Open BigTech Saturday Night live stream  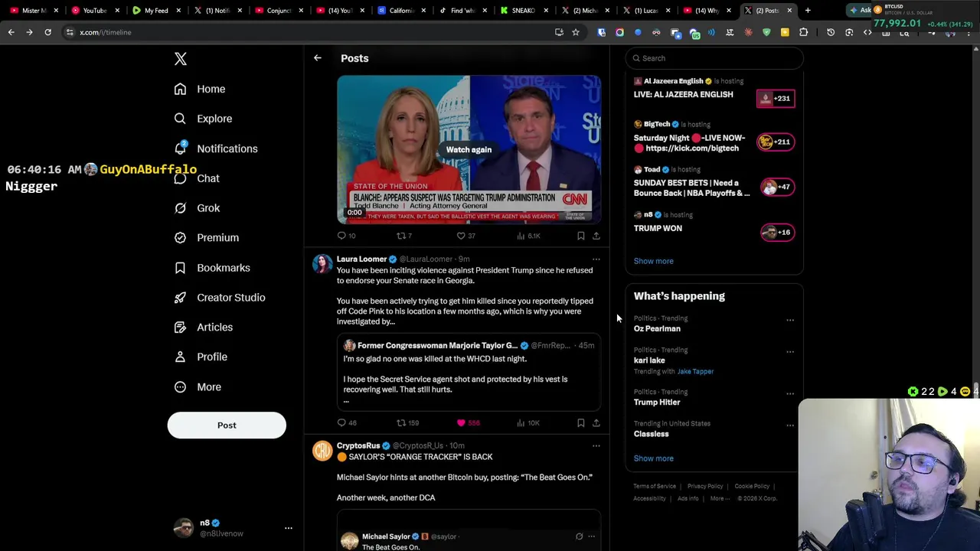(x=714, y=138)
